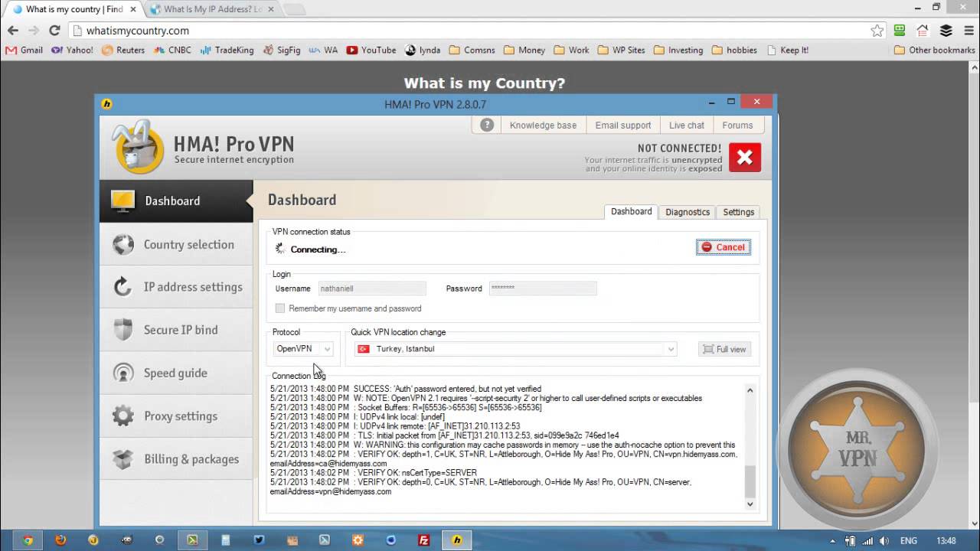The height and width of the screenshot is (551, 980).
Task: Expand the hobbies bookmarks folder
Action: (x=734, y=50)
